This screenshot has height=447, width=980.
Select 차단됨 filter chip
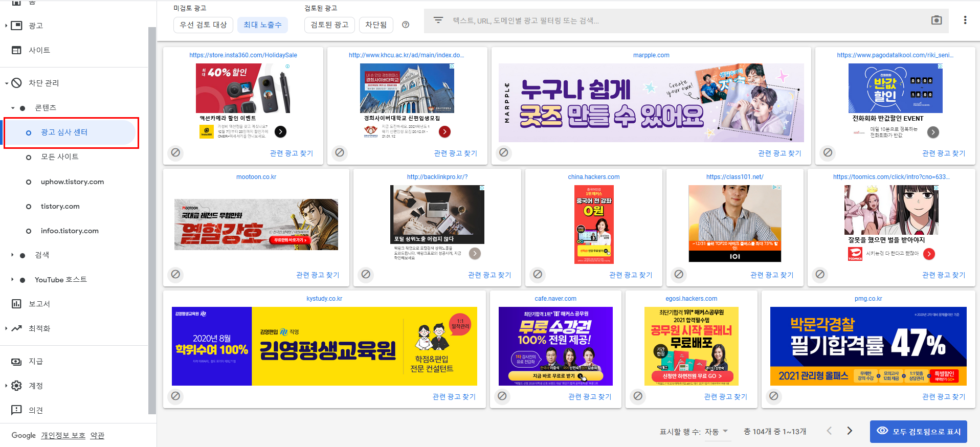(x=376, y=25)
